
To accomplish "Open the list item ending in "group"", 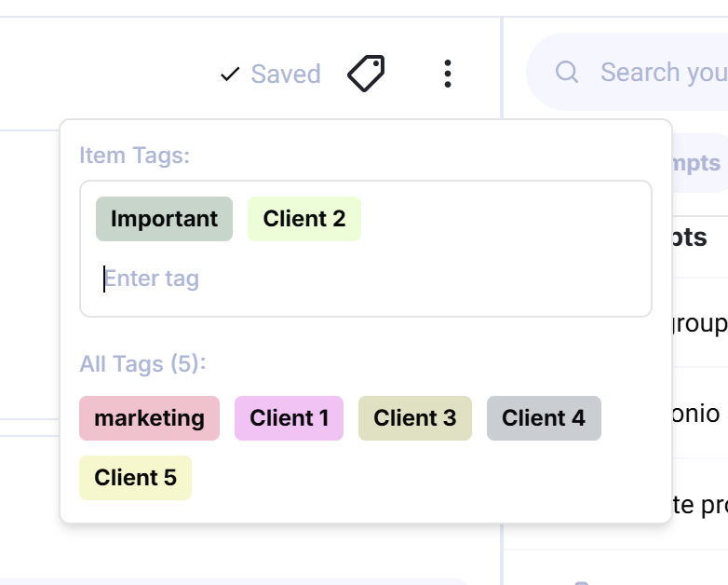I will click(698, 322).
